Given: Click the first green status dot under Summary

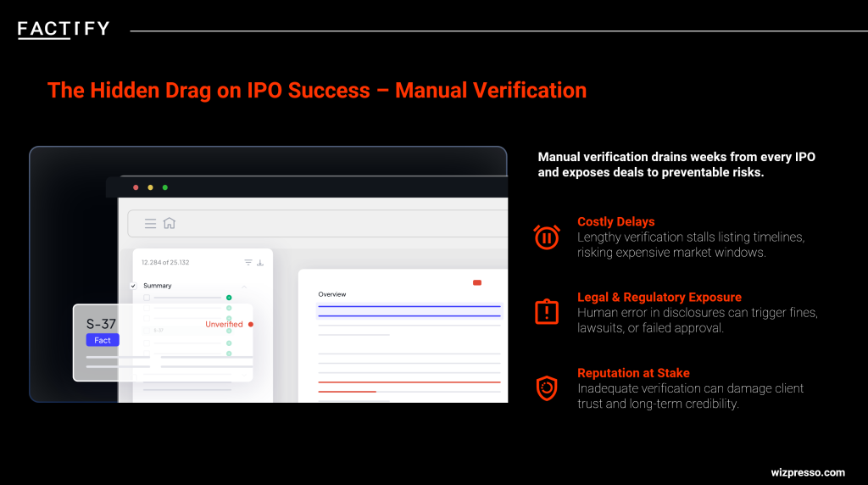Looking at the screenshot, I should point(229,298).
